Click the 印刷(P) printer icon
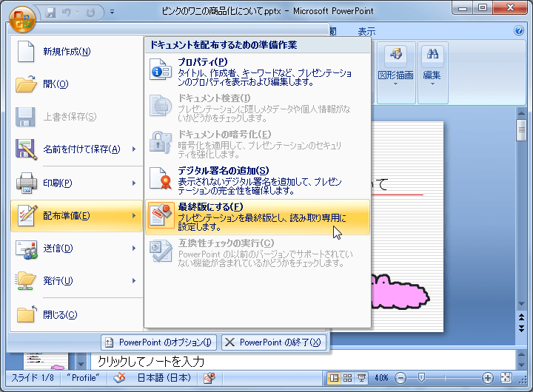Image resolution: width=533 pixels, height=392 pixels. (27, 183)
